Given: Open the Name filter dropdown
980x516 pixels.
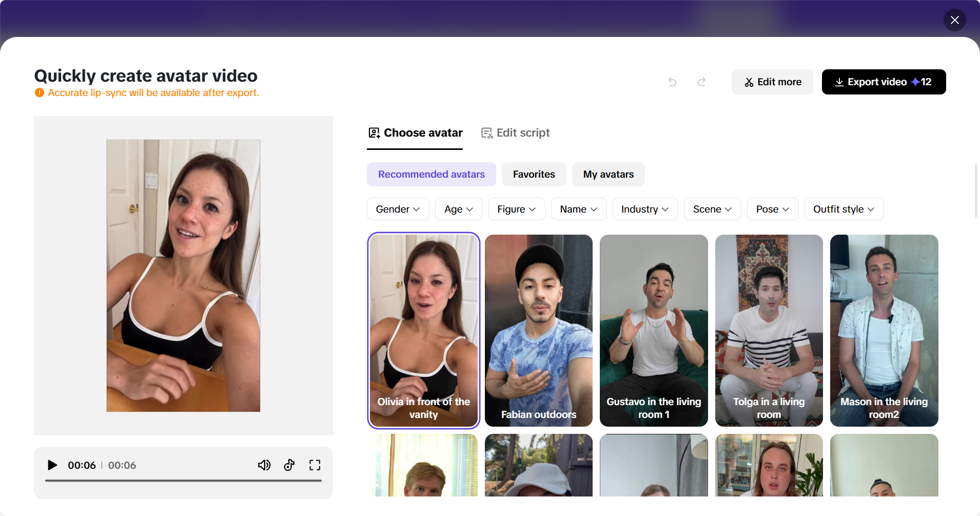Looking at the screenshot, I should coord(579,209).
